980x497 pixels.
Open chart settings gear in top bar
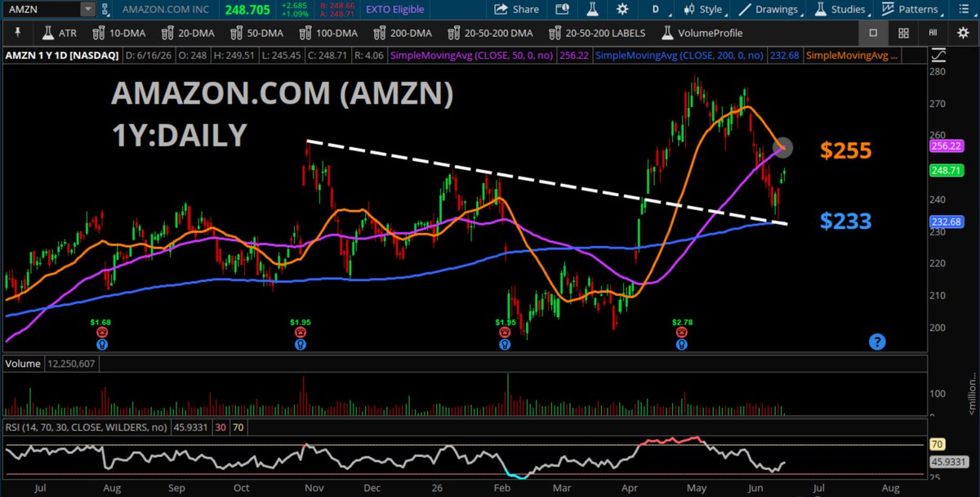622,10
